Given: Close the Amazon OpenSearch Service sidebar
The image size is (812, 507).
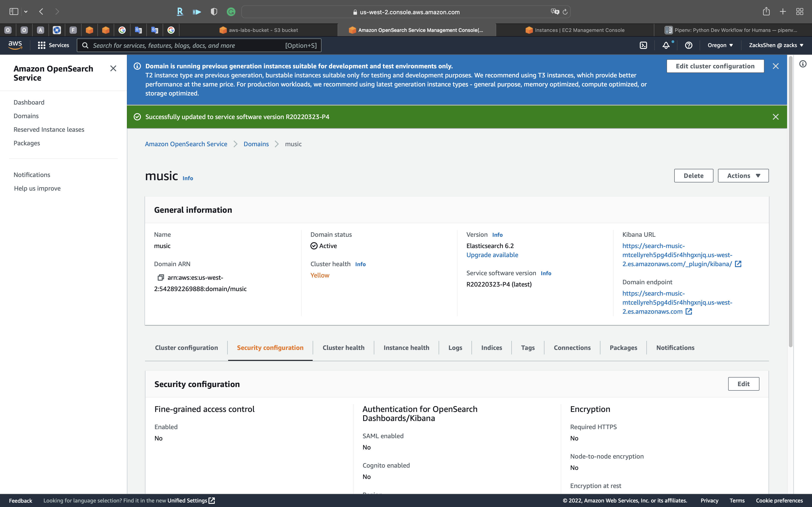Looking at the screenshot, I should [x=113, y=69].
